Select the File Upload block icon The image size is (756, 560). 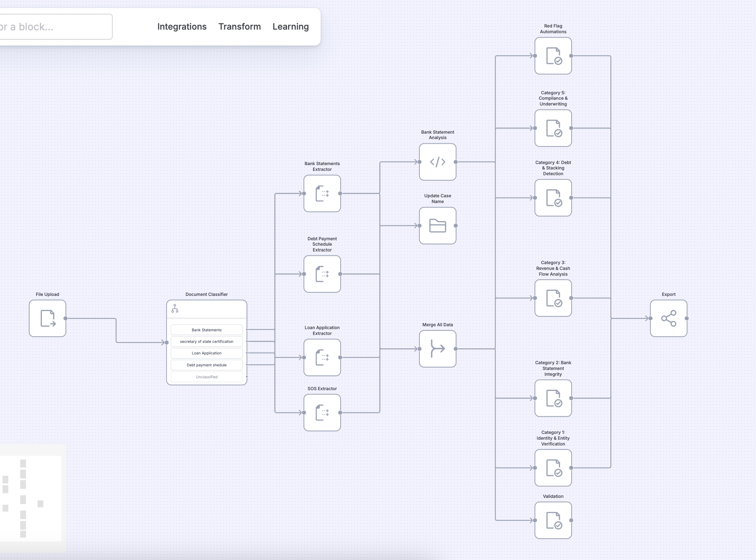coord(47,318)
